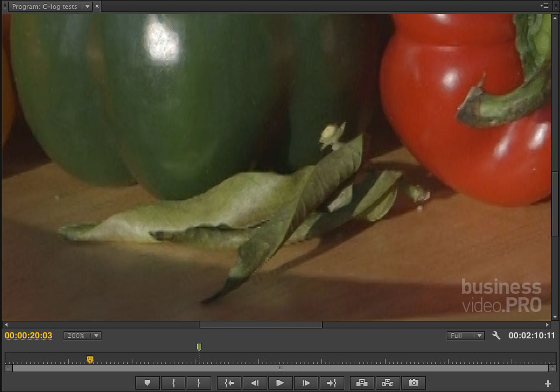Click the scroll up arrow beside video

(555, 17)
